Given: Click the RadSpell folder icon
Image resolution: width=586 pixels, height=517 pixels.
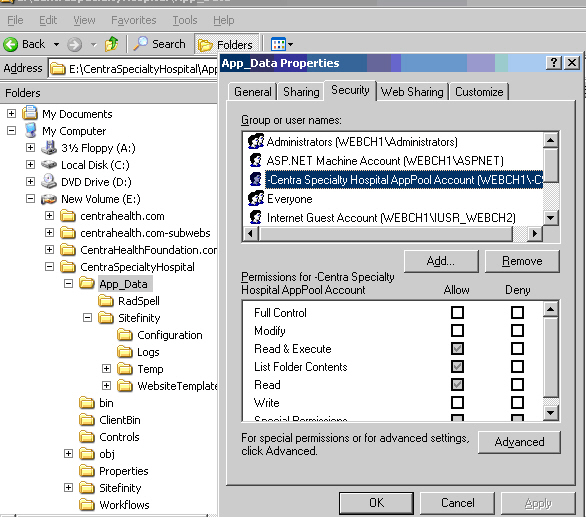Looking at the screenshot, I should point(106,301).
